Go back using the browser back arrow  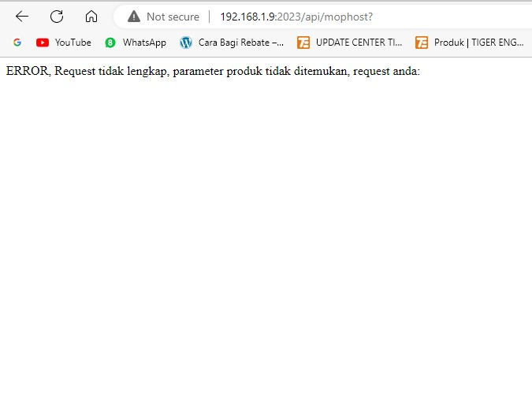(x=22, y=17)
